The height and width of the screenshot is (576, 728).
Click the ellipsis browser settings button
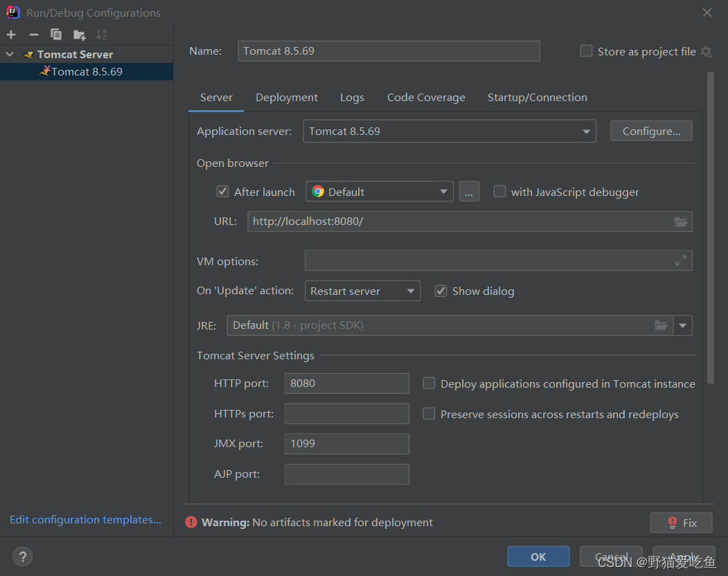click(469, 192)
